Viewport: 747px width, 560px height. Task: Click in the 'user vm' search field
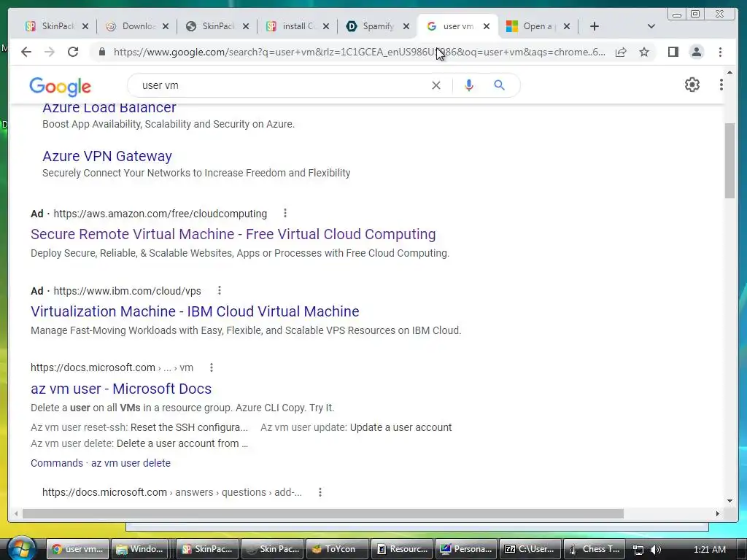pyautogui.click(x=281, y=85)
